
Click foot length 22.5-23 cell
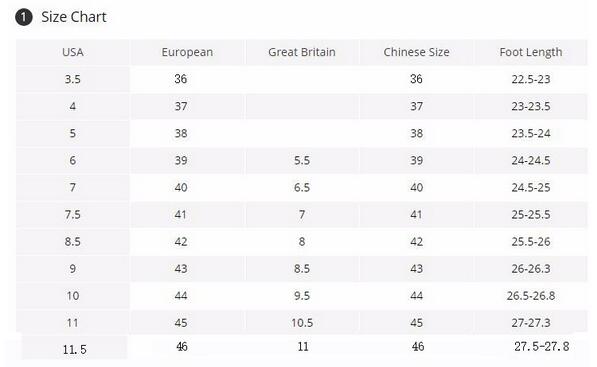click(531, 79)
